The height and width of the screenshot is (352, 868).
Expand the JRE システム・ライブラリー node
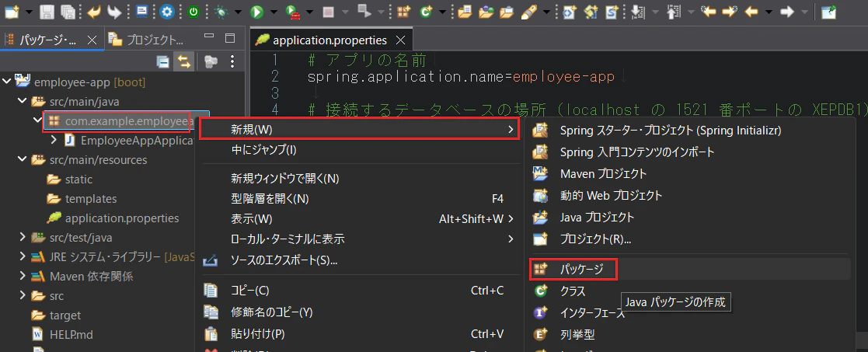click(22, 256)
